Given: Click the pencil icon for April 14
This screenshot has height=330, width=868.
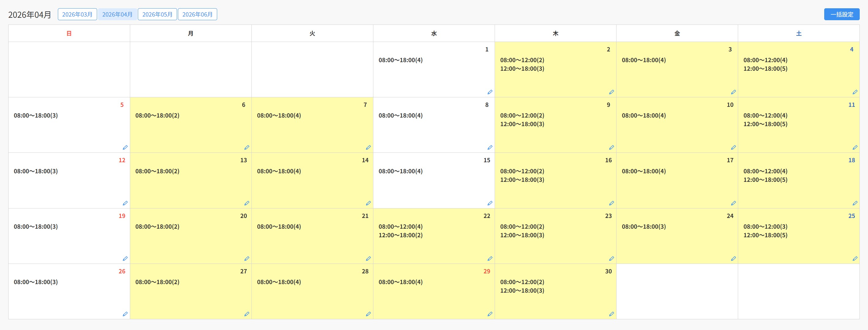Looking at the screenshot, I should click(368, 203).
